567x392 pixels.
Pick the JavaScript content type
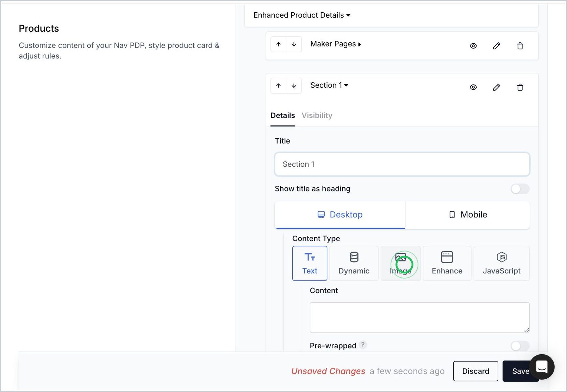pyautogui.click(x=501, y=263)
